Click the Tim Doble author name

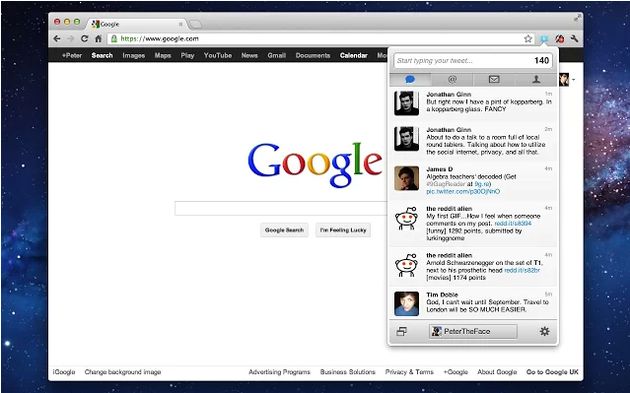click(x=442, y=295)
